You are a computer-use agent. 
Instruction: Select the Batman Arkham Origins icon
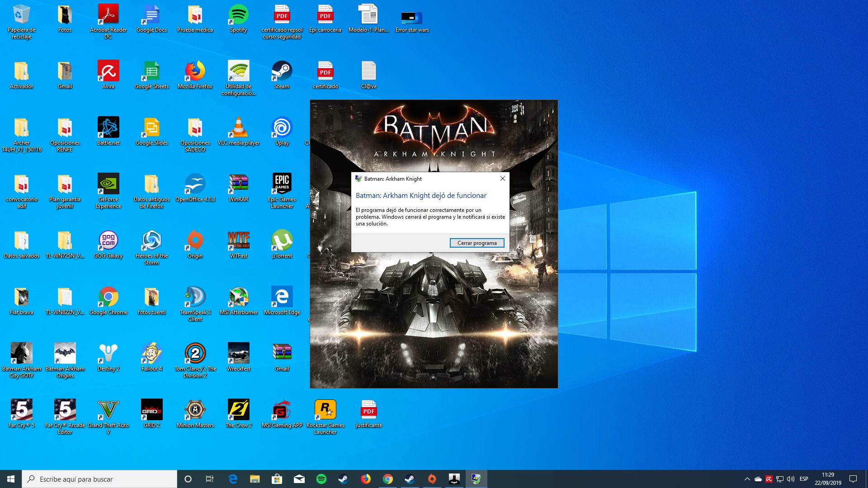click(x=65, y=360)
